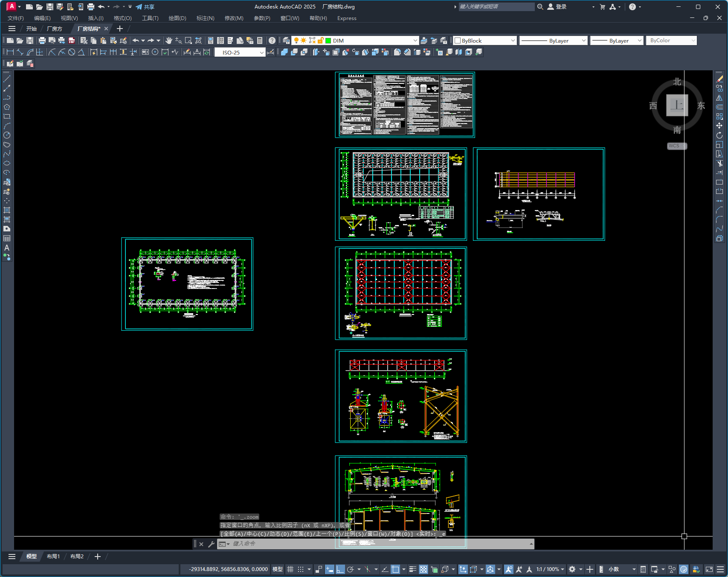Switch to the 厂房方 drawing tab
Viewport: 728px width, 577px height.
coord(55,29)
